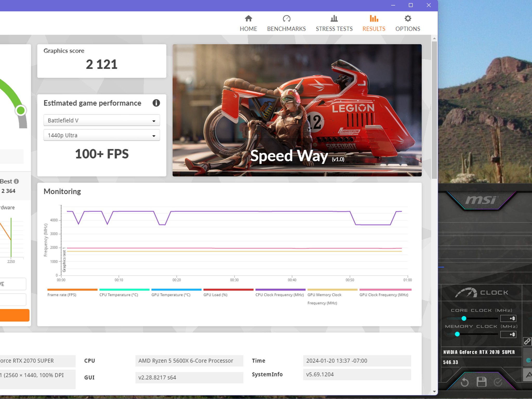Click the scroll up arrow in 3DMark
The width and height of the screenshot is (532, 399).
click(x=434, y=38)
